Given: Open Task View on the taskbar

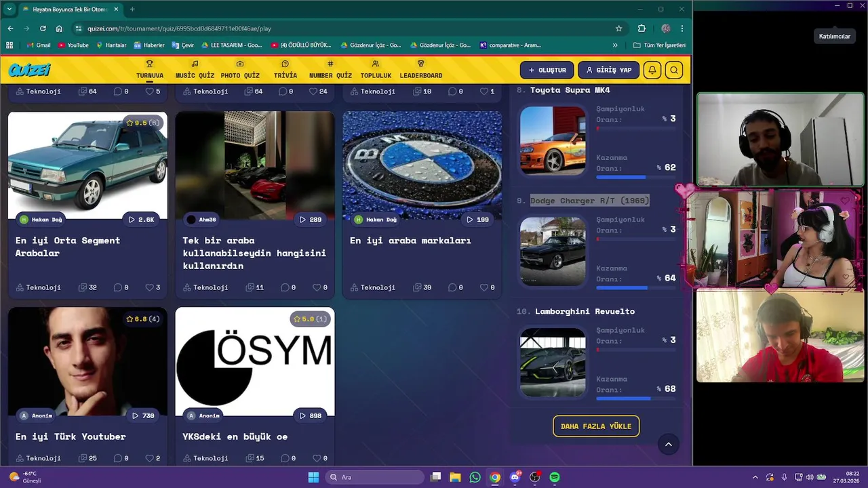Looking at the screenshot, I should coord(436,477).
